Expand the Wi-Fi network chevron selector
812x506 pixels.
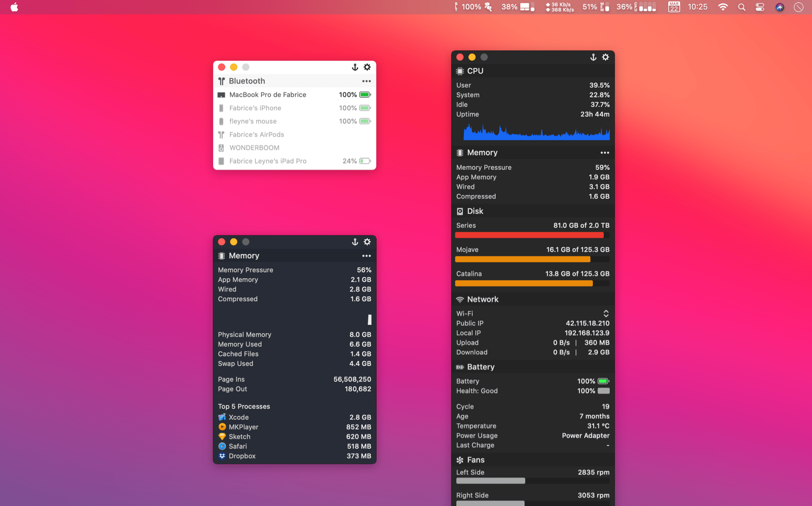point(606,313)
